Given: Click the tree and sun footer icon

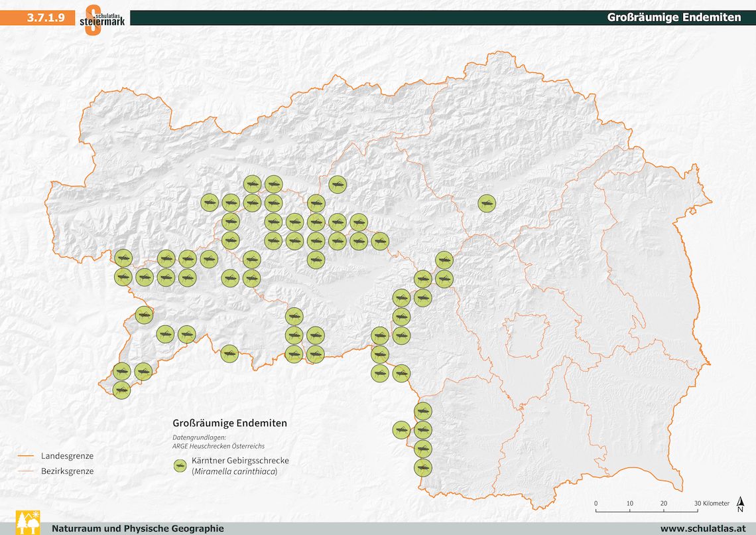Looking at the screenshot, I should pos(27,522).
